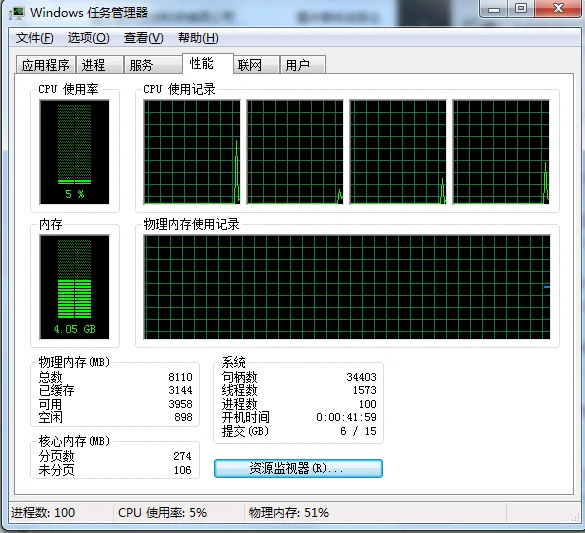
Task: Click the window resize grip corner
Action: point(576,517)
